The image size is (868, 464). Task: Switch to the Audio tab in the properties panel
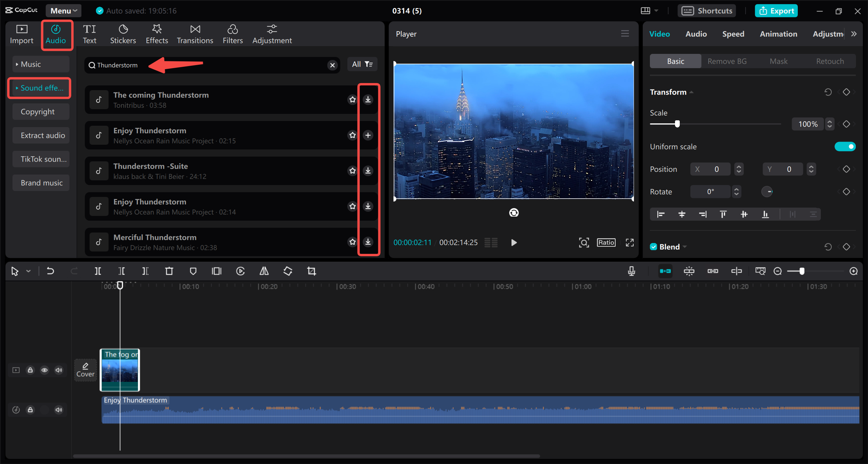695,34
